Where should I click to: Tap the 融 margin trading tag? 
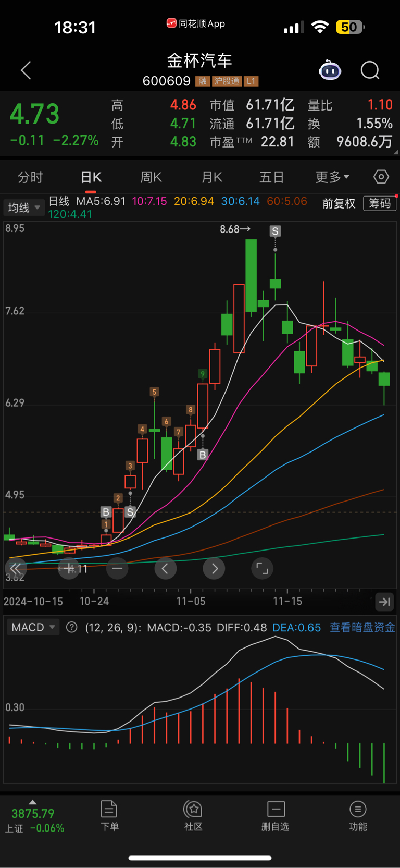click(203, 81)
